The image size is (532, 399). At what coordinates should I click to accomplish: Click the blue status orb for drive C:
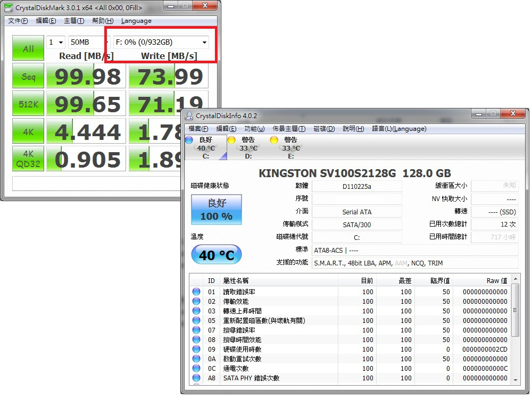(189, 140)
